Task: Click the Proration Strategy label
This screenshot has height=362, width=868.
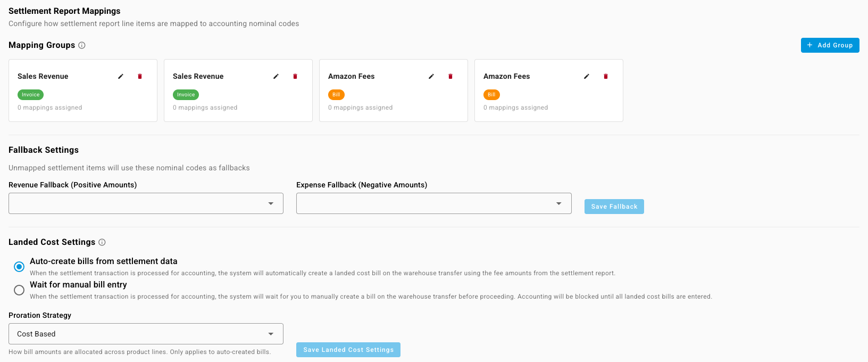Action: coord(40,315)
